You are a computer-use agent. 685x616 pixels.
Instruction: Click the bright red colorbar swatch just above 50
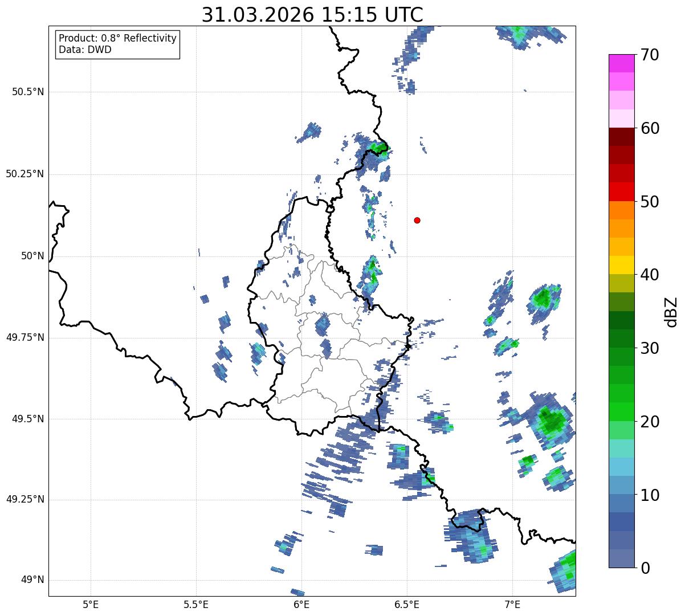tap(621, 192)
